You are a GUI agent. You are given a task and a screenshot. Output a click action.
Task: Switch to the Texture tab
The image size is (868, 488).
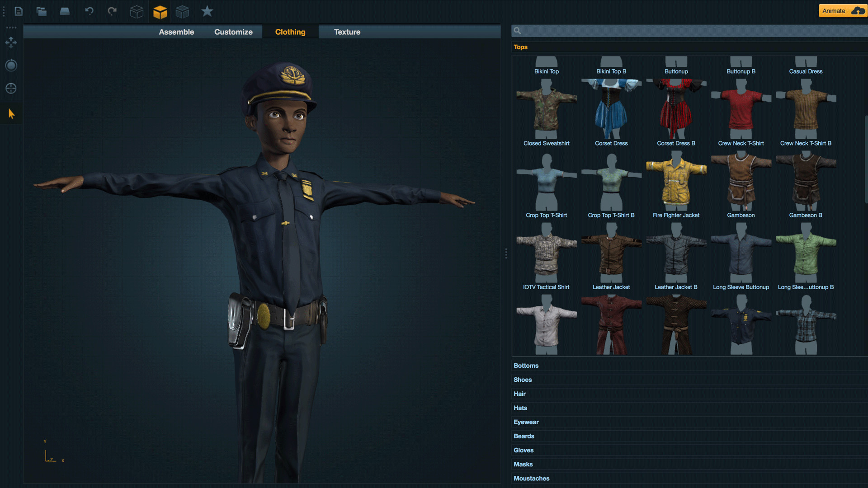pos(347,32)
